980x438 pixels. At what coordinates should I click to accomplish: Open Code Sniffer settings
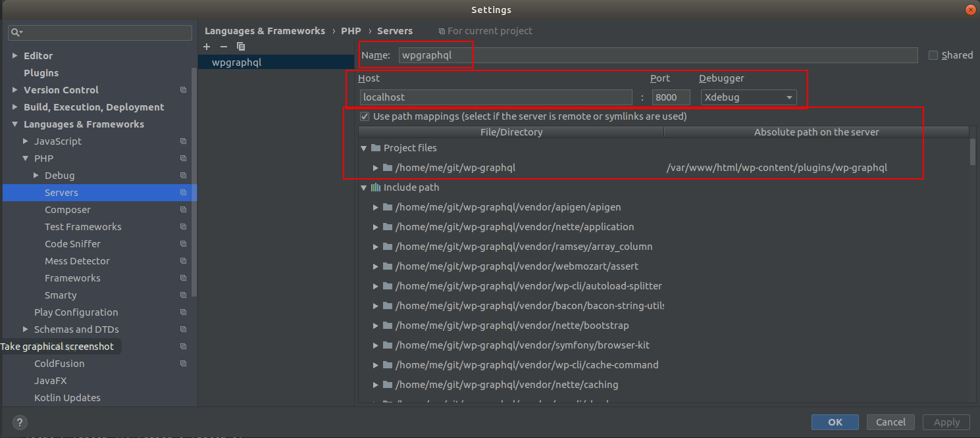[72, 244]
